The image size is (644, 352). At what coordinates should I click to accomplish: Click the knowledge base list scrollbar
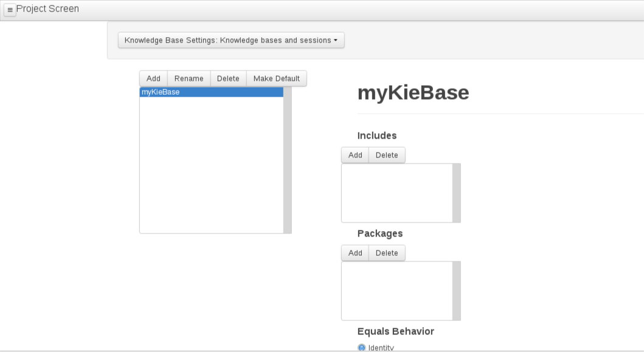[x=288, y=160]
